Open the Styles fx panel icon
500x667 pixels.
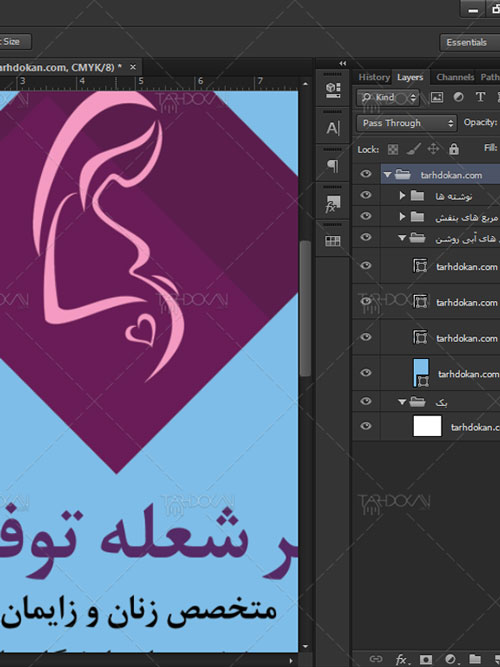(x=333, y=203)
